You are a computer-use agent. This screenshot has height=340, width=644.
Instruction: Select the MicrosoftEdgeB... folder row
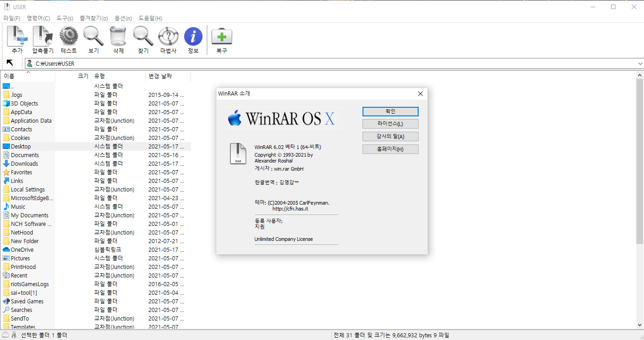coord(95,198)
